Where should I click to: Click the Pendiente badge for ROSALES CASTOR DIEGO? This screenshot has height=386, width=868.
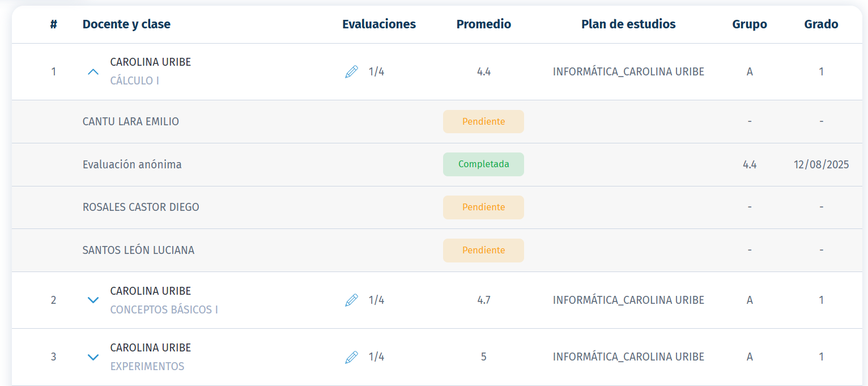483,207
